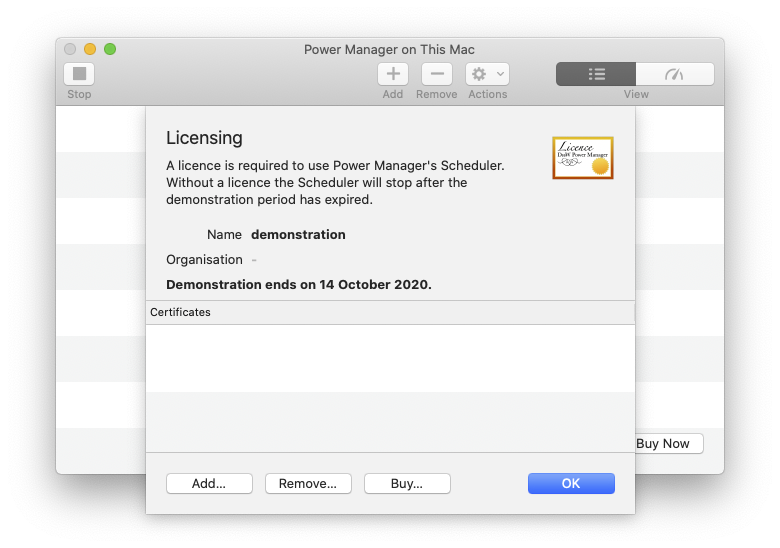Click the Buy... button in Licensing sheet
Viewport: 780px width, 548px height.
click(x=407, y=483)
